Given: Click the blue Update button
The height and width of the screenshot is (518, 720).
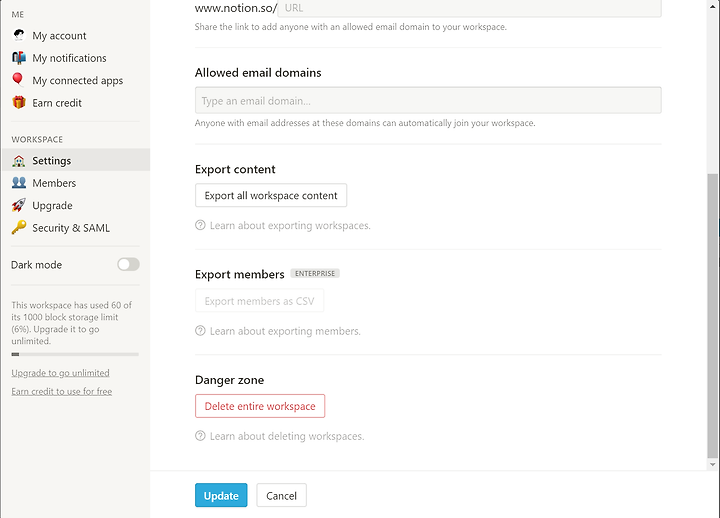Looking at the screenshot, I should [x=221, y=495].
